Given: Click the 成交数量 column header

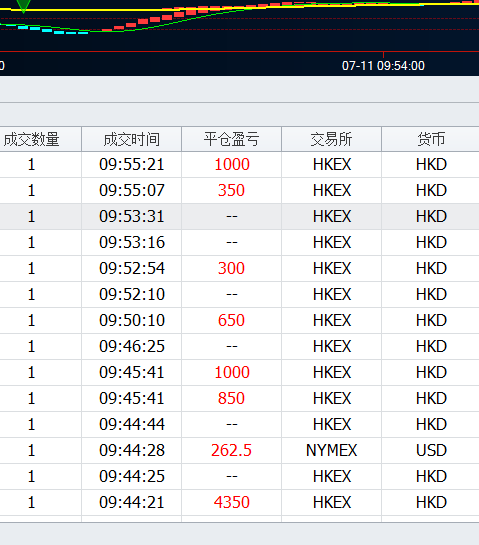Looking at the screenshot, I should click(40, 139).
